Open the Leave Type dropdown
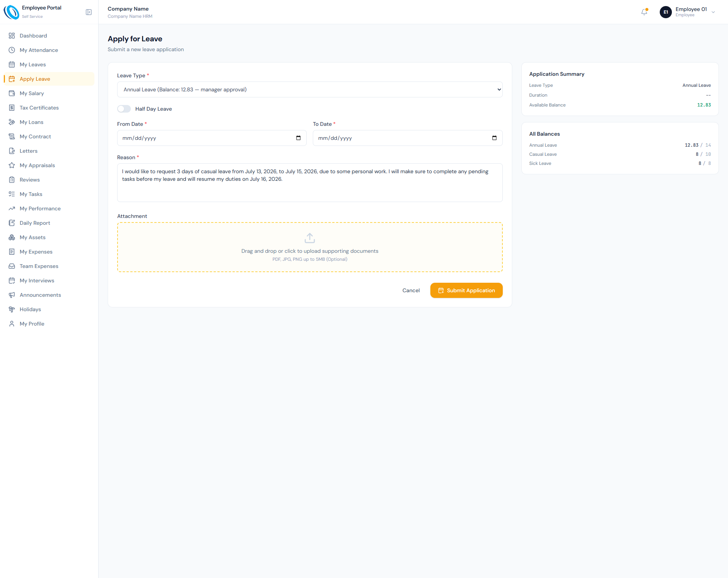This screenshot has width=728, height=578. (310, 89)
